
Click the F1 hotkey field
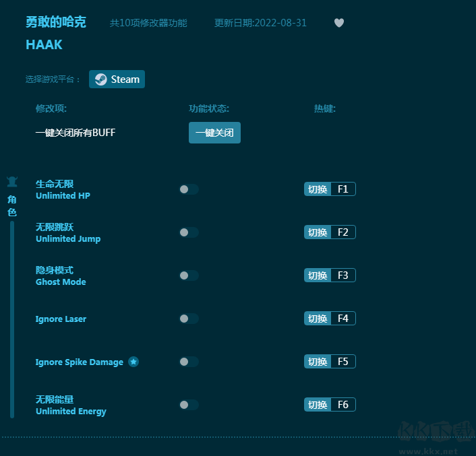(x=343, y=189)
